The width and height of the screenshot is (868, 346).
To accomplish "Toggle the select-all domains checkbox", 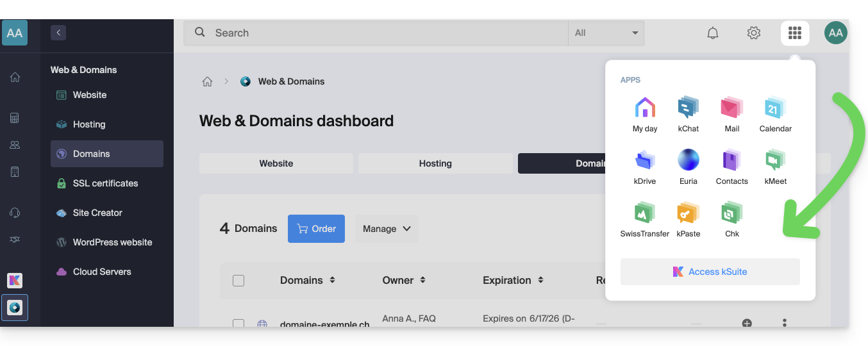I will pos(238,281).
